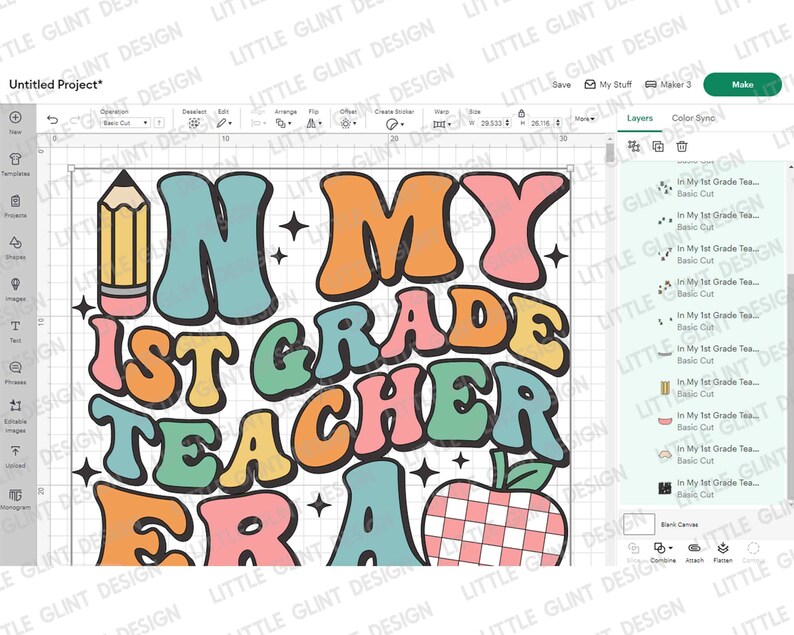The width and height of the screenshot is (794, 635).
Task: Open the Operation Basic Cut dropdown
Action: [125, 123]
